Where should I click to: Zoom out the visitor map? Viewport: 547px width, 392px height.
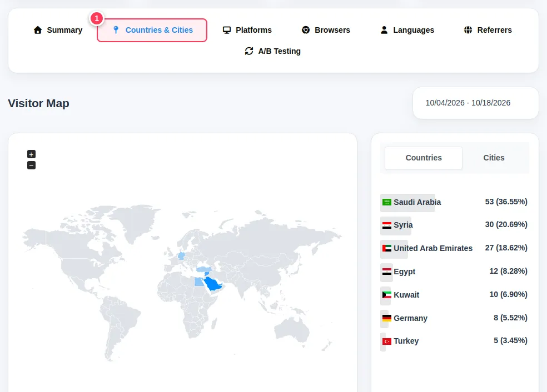31,165
